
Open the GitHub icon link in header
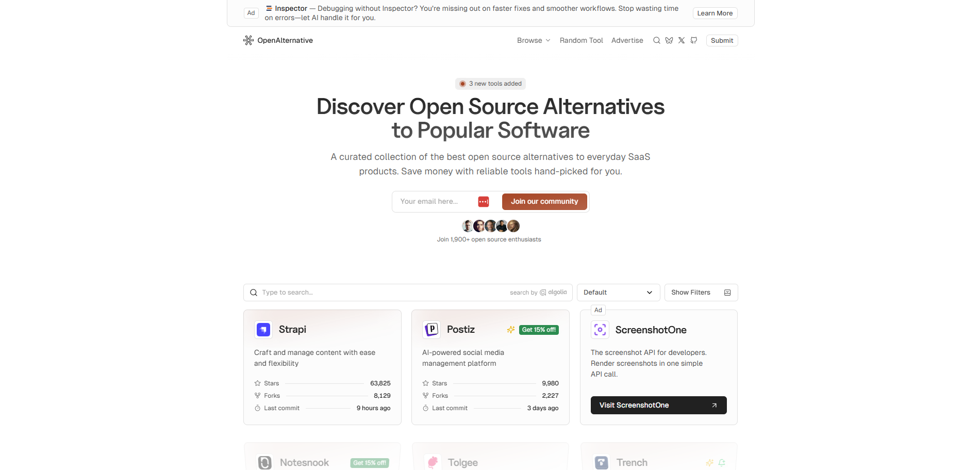[694, 40]
